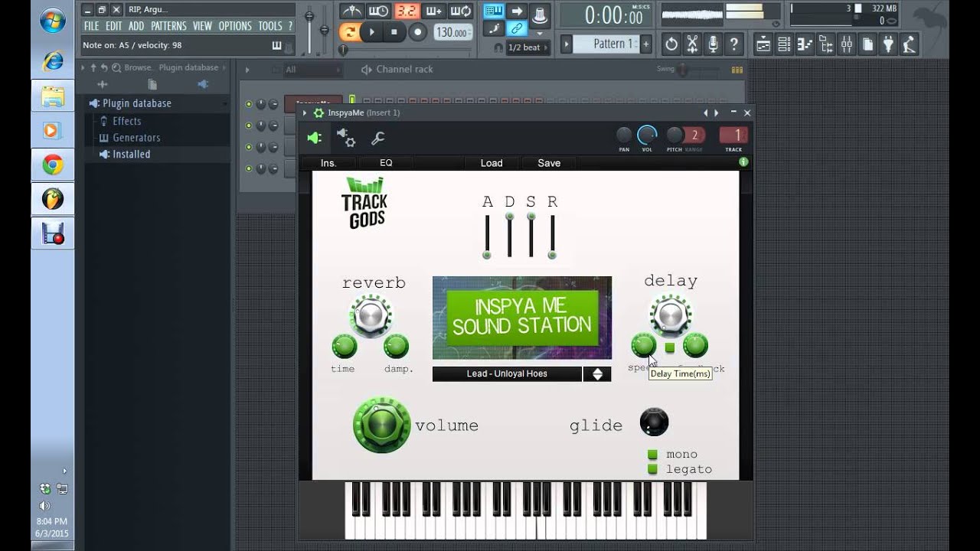Click the link/chain icon in toolbar
The width and height of the screenshot is (980, 551).
click(517, 29)
